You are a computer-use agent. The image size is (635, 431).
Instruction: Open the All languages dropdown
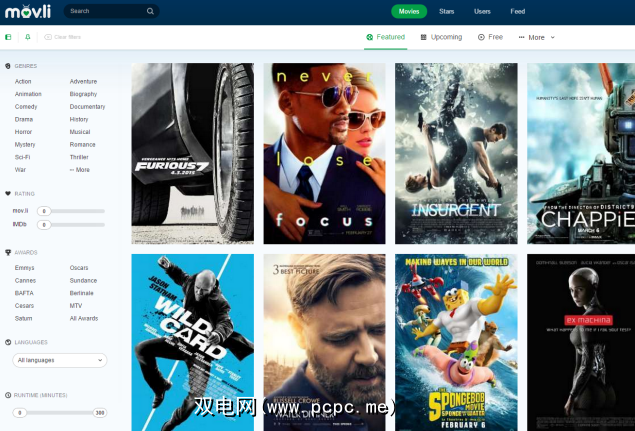[x=60, y=360]
